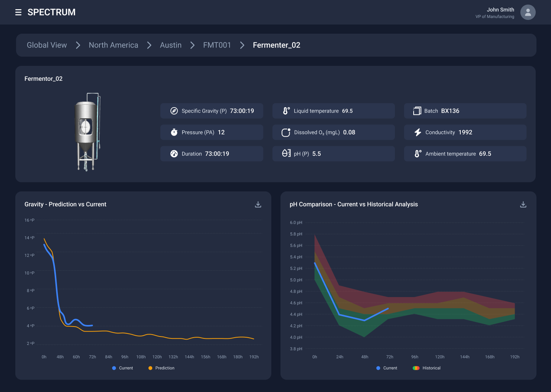Screen dimensions: 551x392
Task: Click the Historical legend color dot
Action: pos(416,368)
